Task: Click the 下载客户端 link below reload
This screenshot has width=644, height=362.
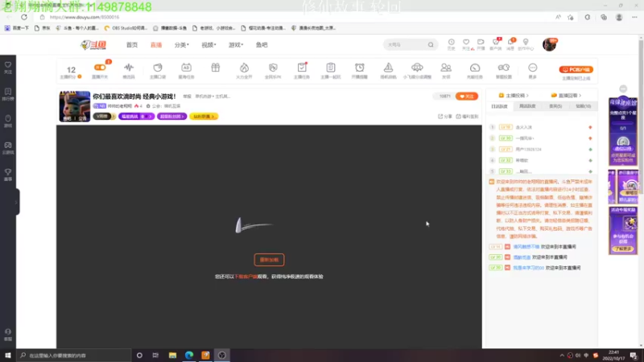Action: click(x=246, y=277)
